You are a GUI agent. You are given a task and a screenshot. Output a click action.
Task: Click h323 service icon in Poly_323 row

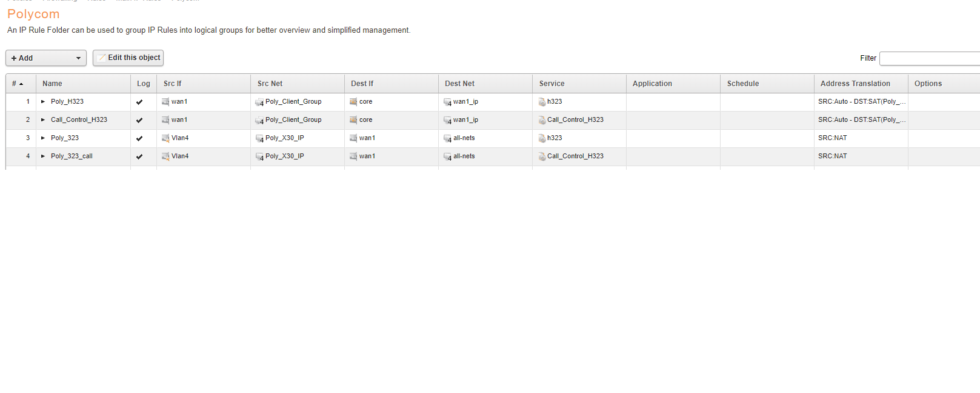click(x=542, y=138)
